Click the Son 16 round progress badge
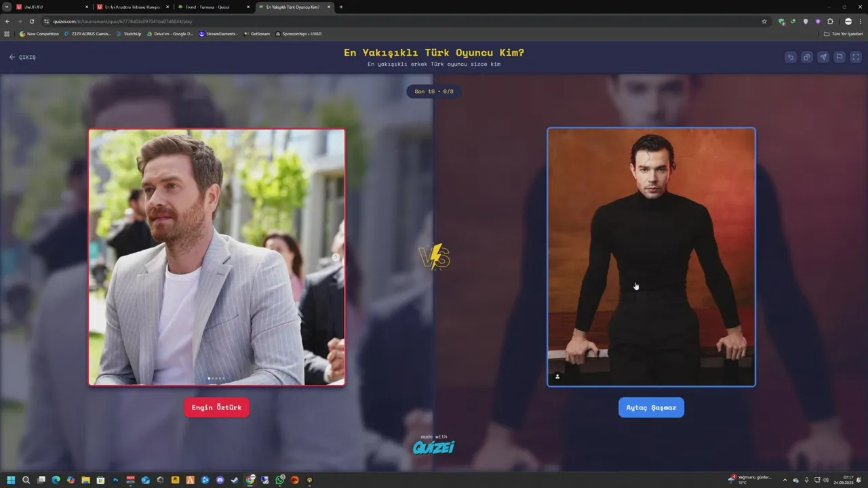 coord(434,91)
